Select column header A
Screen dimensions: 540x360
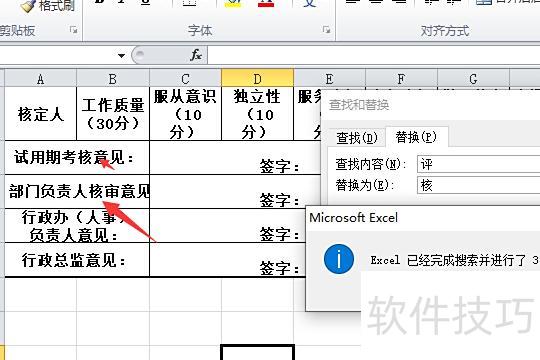point(41,79)
